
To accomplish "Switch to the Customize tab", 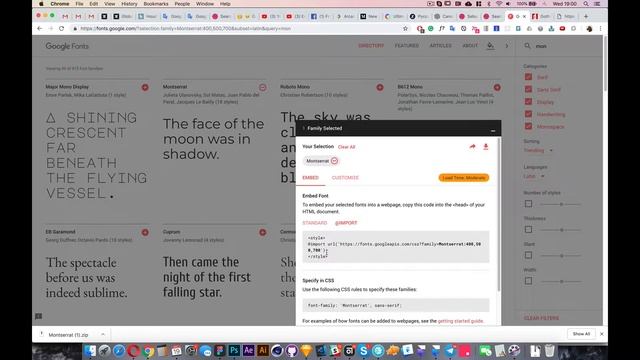I will 345,178.
